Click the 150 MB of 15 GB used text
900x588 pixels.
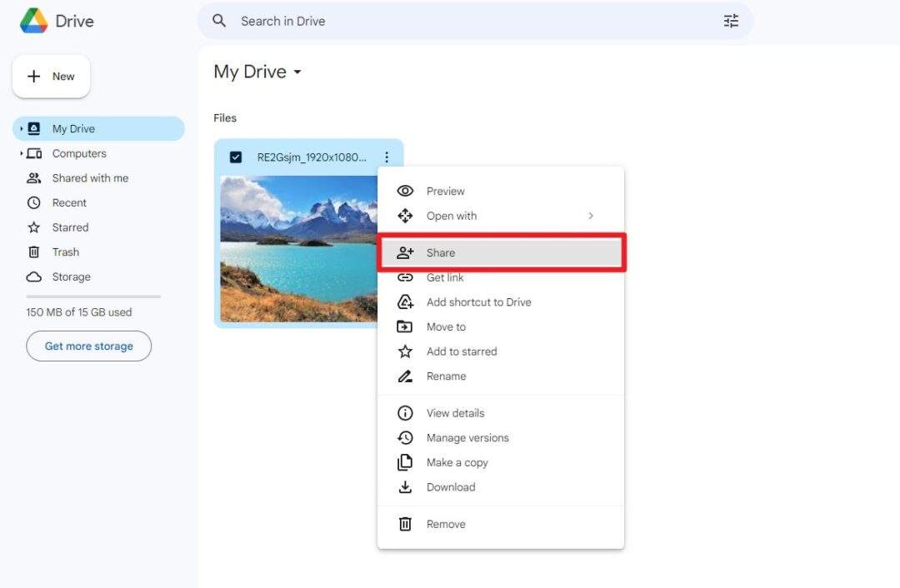coord(78,312)
